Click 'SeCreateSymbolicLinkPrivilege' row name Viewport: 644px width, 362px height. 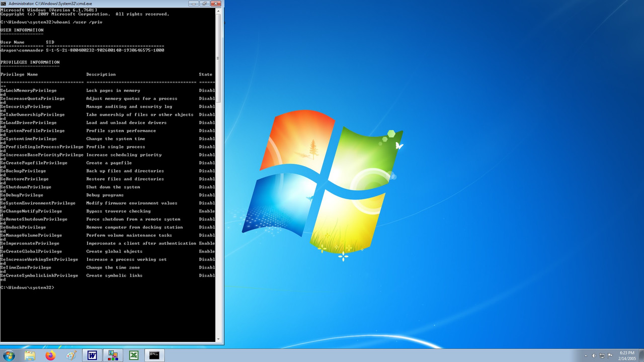tap(39, 276)
